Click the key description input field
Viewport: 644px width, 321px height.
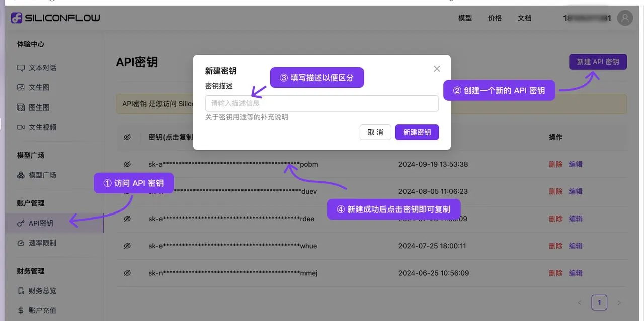321,103
